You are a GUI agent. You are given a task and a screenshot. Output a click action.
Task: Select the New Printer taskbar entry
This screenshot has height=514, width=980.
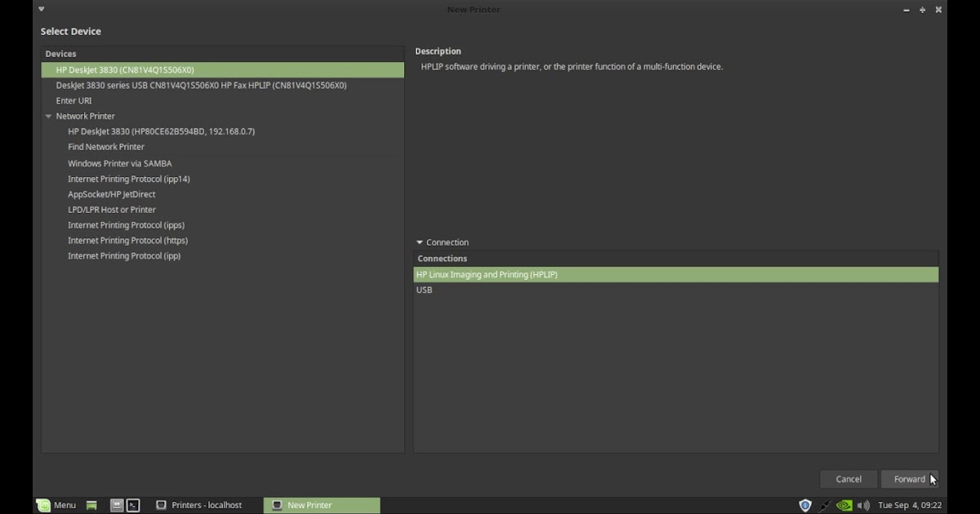(x=322, y=505)
